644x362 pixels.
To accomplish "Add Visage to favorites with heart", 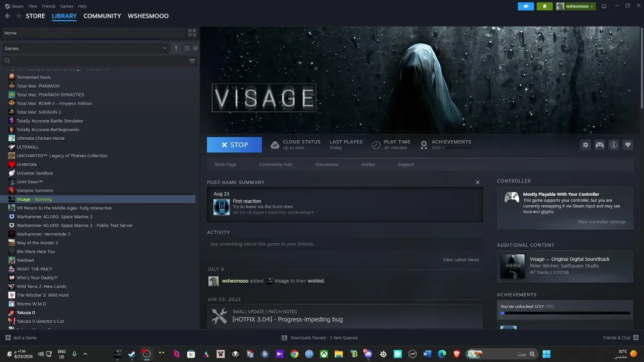I will 628,145.
